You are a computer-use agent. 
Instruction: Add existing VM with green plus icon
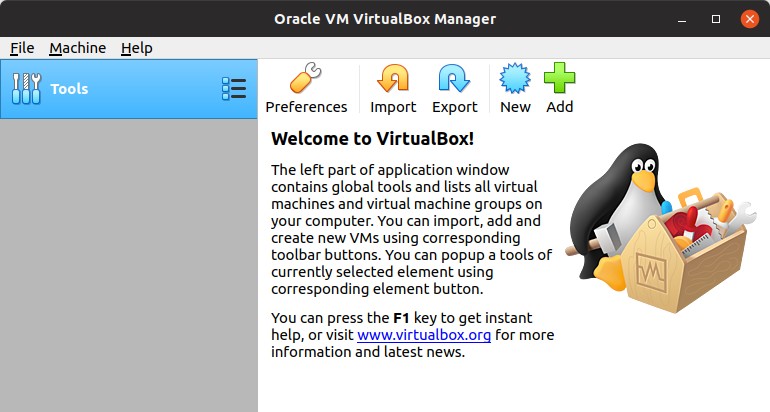(x=559, y=78)
